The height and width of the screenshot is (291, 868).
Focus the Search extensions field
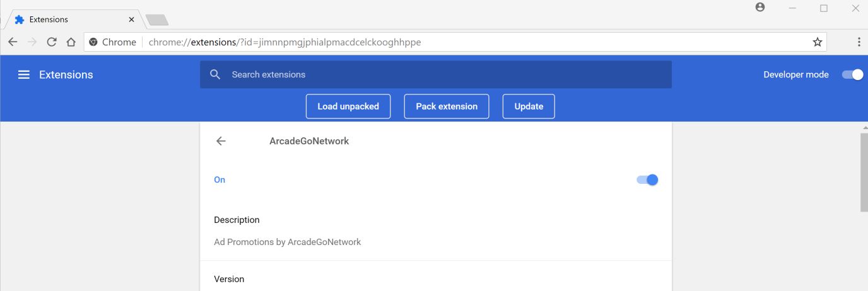point(442,74)
